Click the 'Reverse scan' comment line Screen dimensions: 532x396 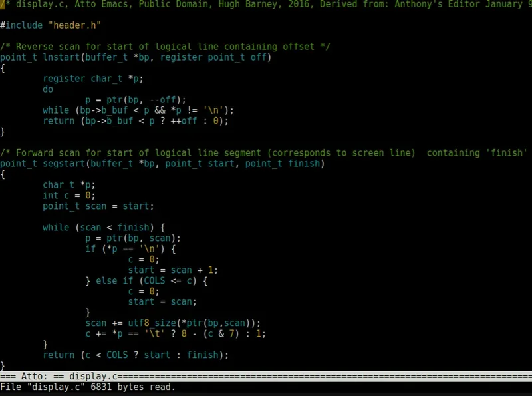click(165, 47)
